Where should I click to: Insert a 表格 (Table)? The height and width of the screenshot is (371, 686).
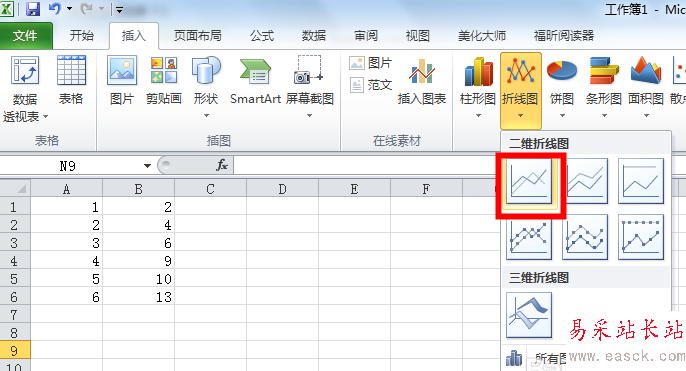[x=71, y=80]
